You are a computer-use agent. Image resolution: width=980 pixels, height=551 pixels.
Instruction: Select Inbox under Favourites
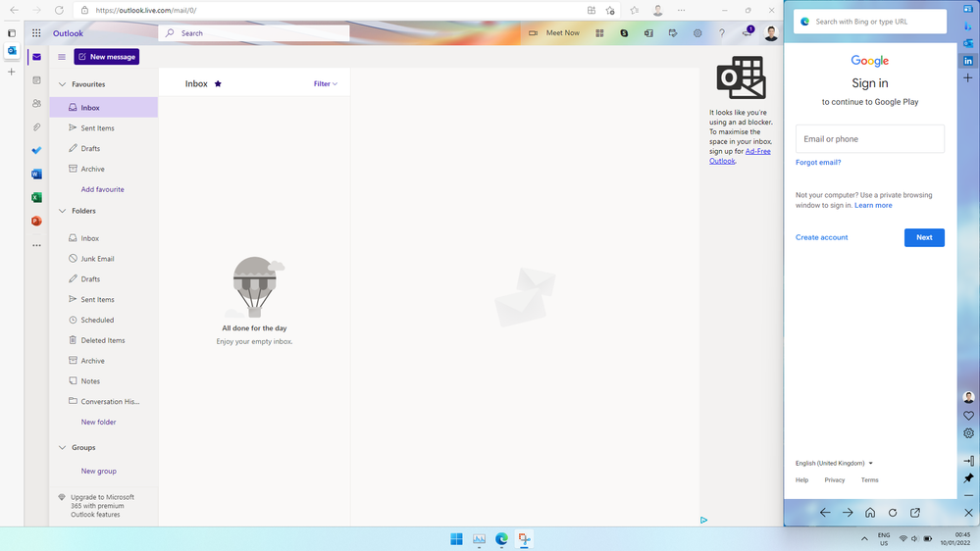104,108
